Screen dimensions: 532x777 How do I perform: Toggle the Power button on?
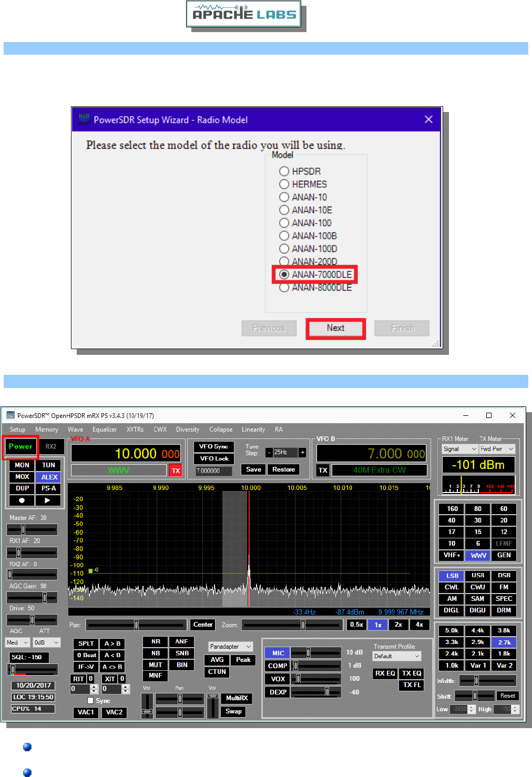(21, 446)
